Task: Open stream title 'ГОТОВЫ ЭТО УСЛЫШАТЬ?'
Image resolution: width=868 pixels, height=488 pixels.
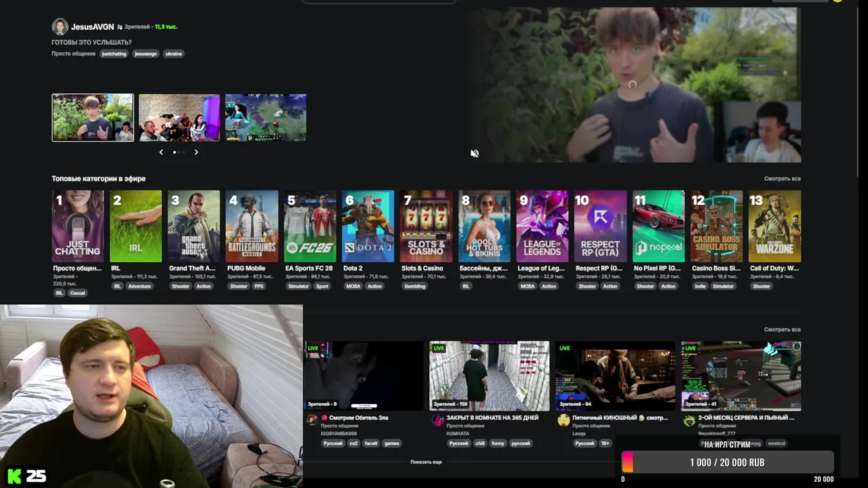Action: (x=92, y=43)
